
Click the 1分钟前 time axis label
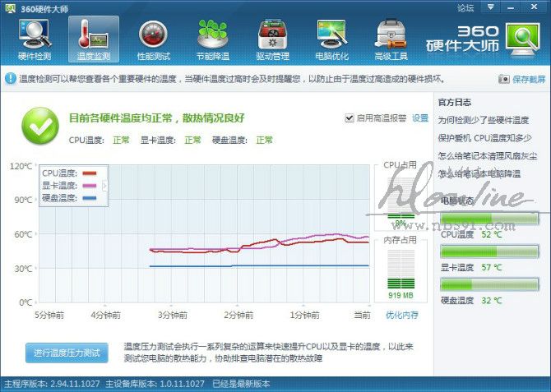tap(304, 315)
